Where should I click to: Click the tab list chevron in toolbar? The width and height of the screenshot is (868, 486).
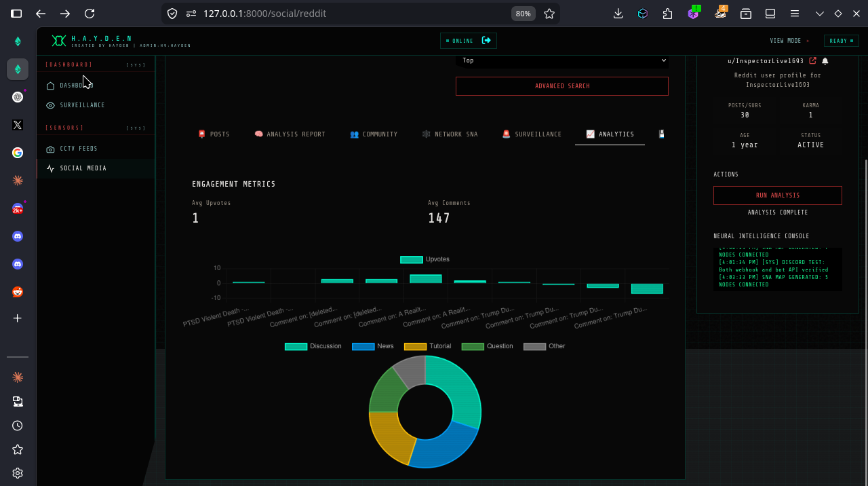pos(820,14)
